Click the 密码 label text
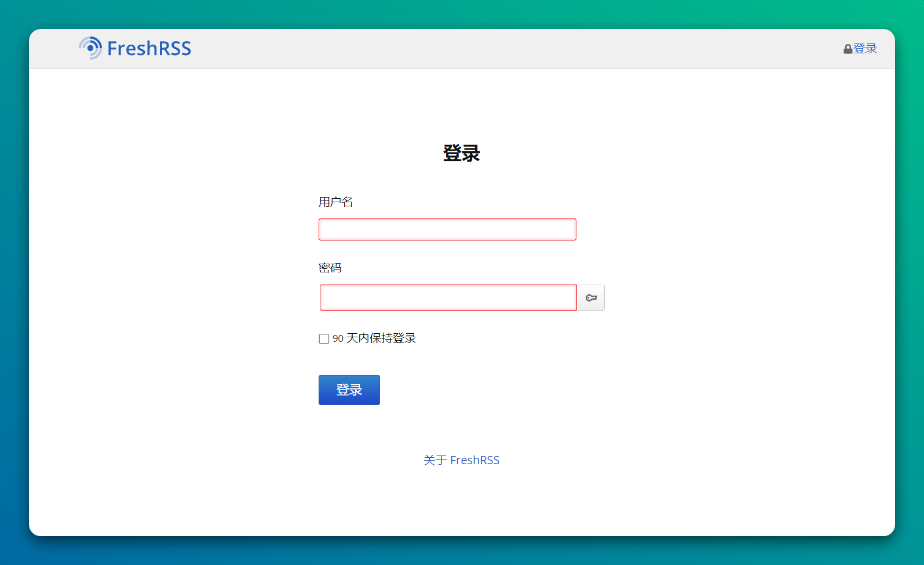The image size is (924, 565). [330, 268]
